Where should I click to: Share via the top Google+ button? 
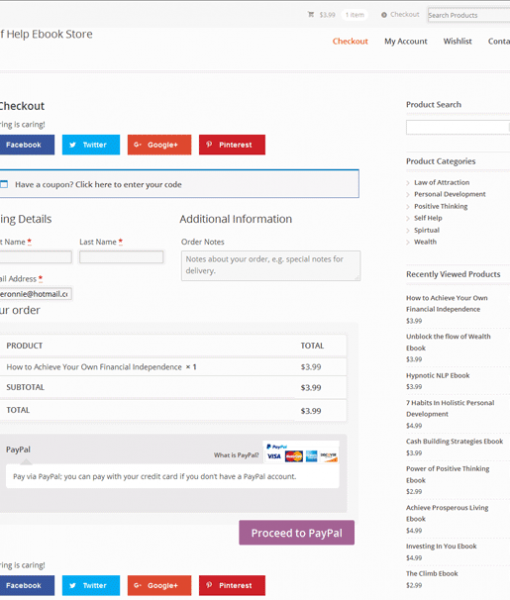[x=159, y=145]
